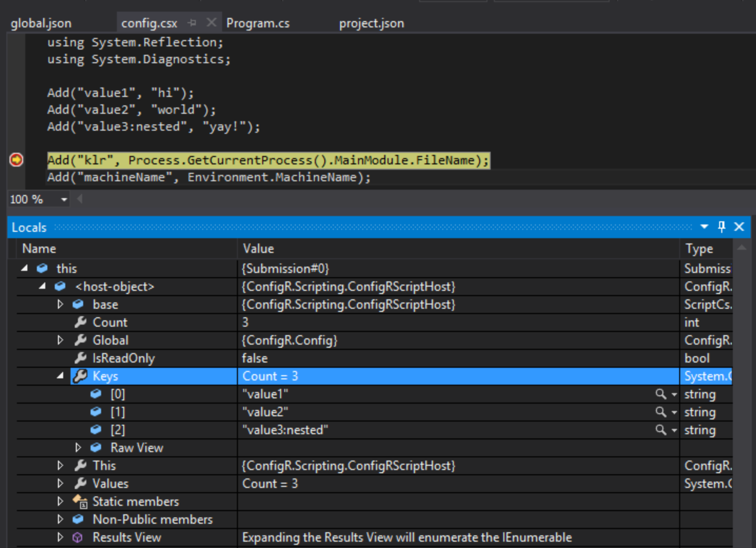The width and height of the screenshot is (756, 548).
Task: Expand the base node
Action: (x=60, y=304)
